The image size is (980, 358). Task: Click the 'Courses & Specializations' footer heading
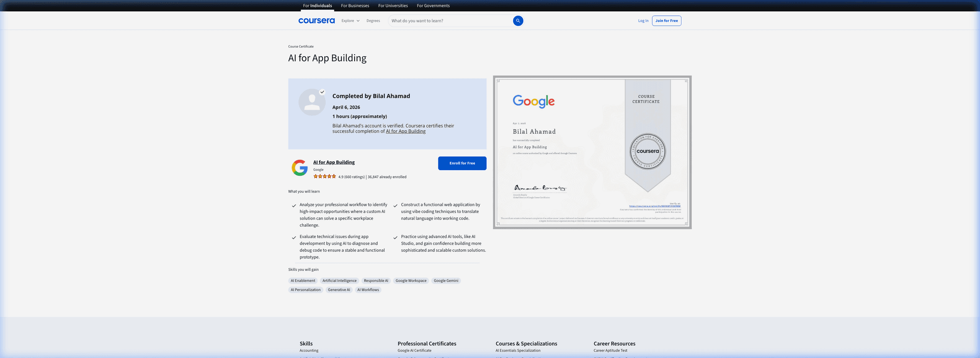pos(526,344)
